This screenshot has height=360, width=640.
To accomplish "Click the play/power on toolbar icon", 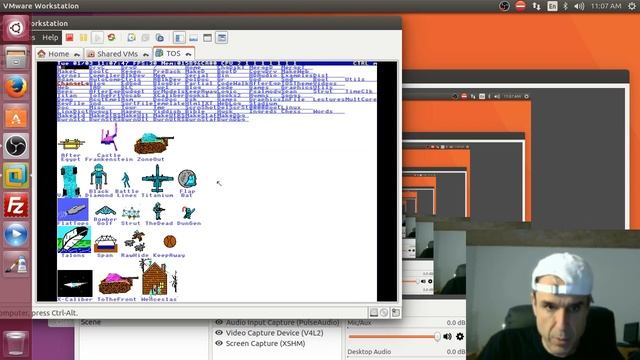I will (97, 38).
